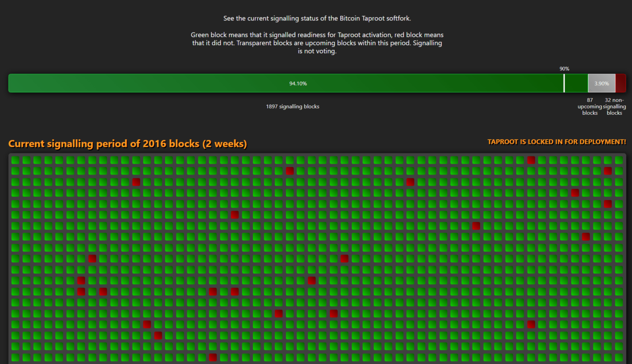Click the "TAPROOT IS LOCKED IN FOR DEPLOYMENT!" notice
This screenshot has height=364, width=632.
click(557, 142)
